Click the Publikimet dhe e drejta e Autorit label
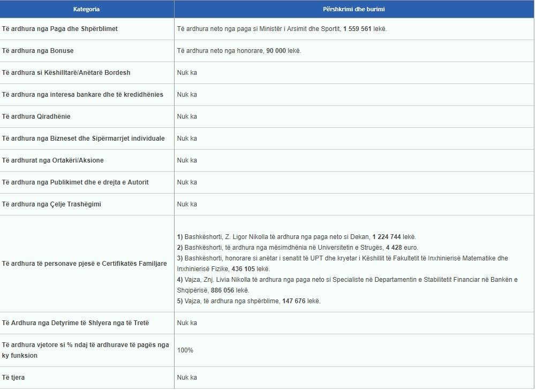536x392 pixels. point(76,182)
